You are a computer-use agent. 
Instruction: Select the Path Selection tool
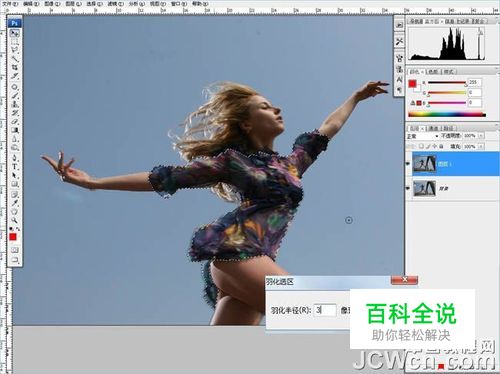click(14, 175)
